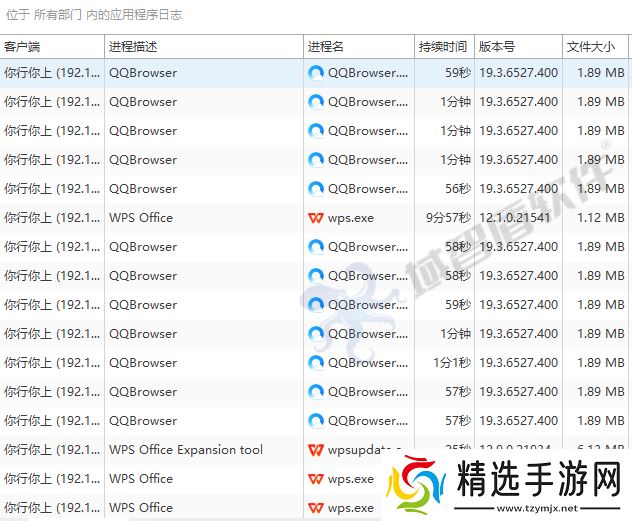The width and height of the screenshot is (632, 521).
Task: Click the QQBrowser icon in the 1分1秒 row
Action: coord(316,363)
